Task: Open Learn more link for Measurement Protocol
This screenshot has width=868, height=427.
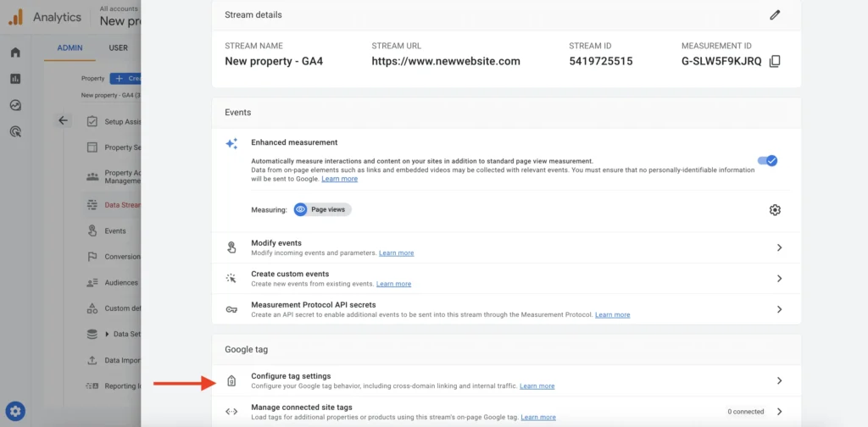Action: [x=612, y=314]
